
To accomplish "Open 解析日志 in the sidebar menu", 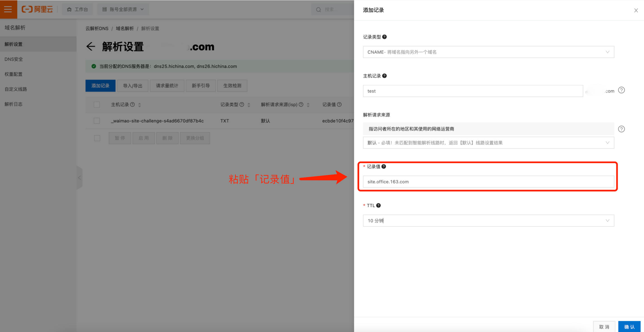I will 13,104.
